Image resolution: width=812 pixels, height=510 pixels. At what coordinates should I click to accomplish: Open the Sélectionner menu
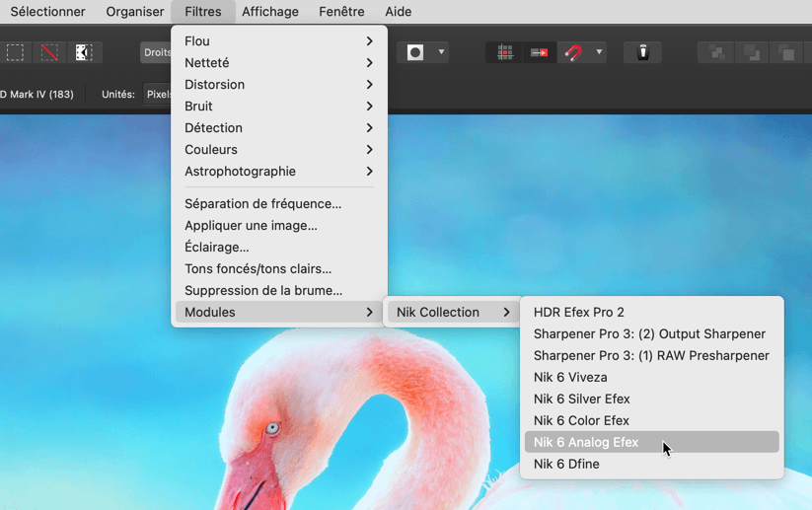(47, 12)
